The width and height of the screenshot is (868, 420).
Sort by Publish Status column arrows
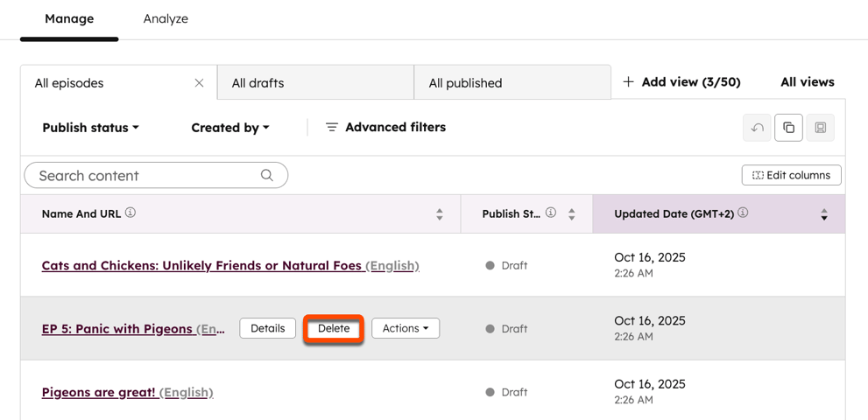point(572,214)
